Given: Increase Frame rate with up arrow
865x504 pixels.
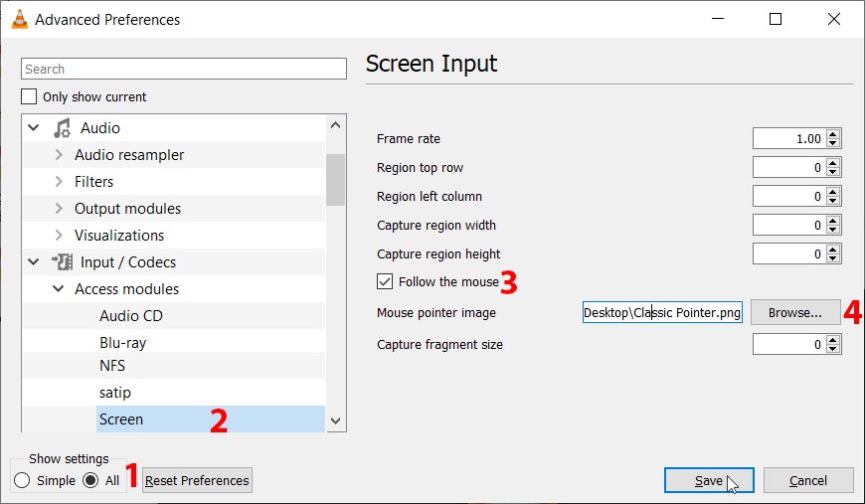Looking at the screenshot, I should pos(833,134).
